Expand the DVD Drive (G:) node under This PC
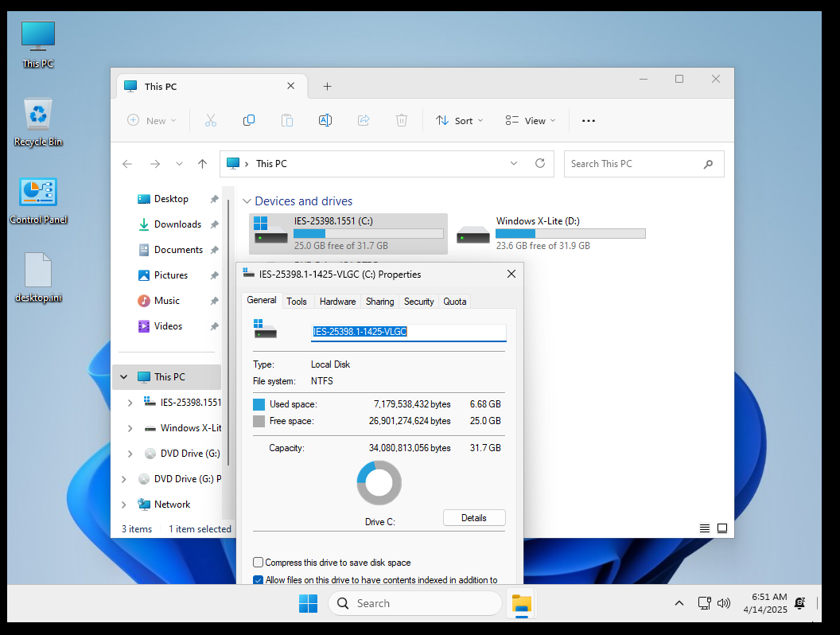Image resolution: width=840 pixels, height=635 pixels. [130, 454]
